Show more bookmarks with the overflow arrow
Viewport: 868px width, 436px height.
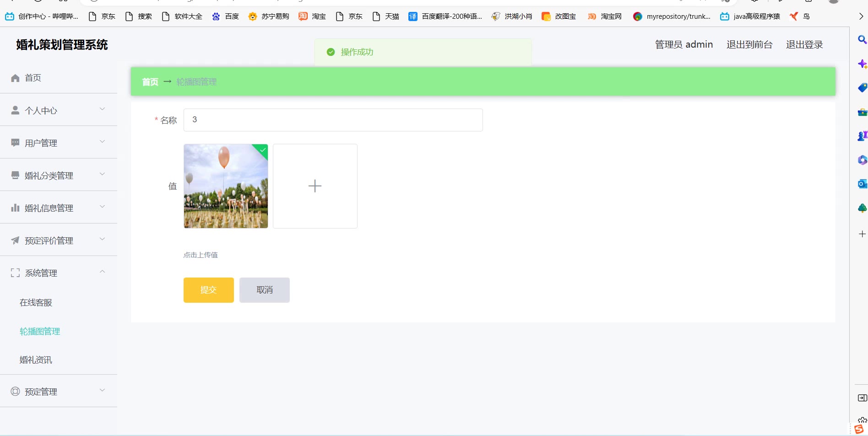click(x=861, y=16)
